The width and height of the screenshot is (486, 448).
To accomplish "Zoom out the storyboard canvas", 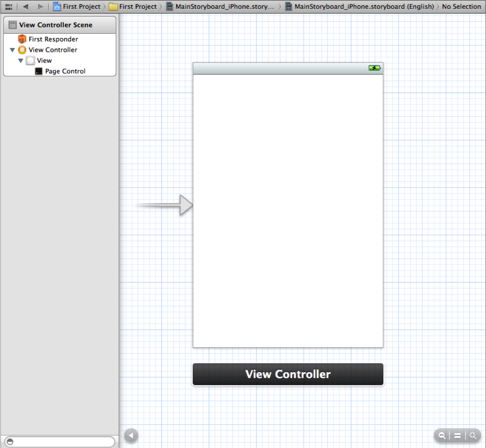I will [442, 436].
